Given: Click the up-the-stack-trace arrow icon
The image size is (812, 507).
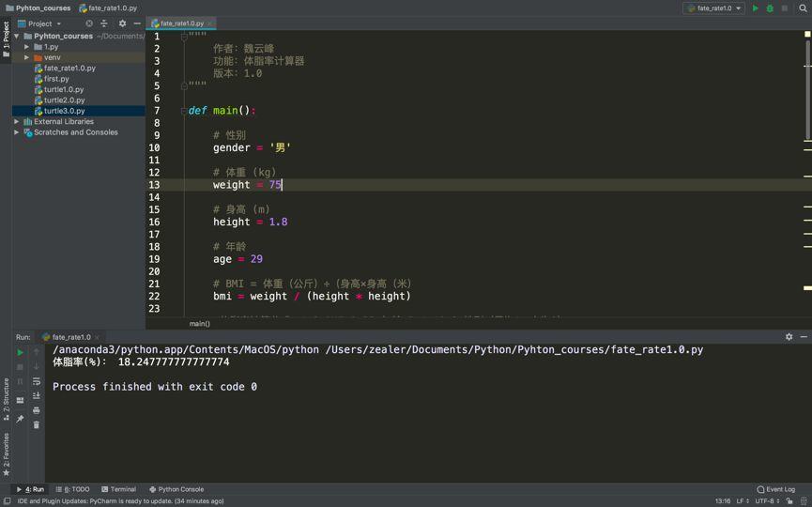Looking at the screenshot, I should click(37, 352).
